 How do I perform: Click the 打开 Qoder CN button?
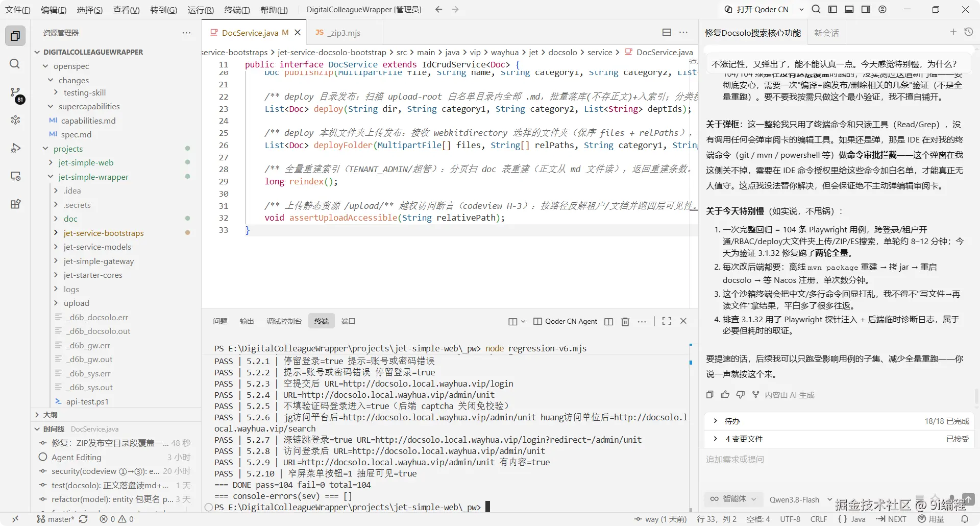pos(757,9)
